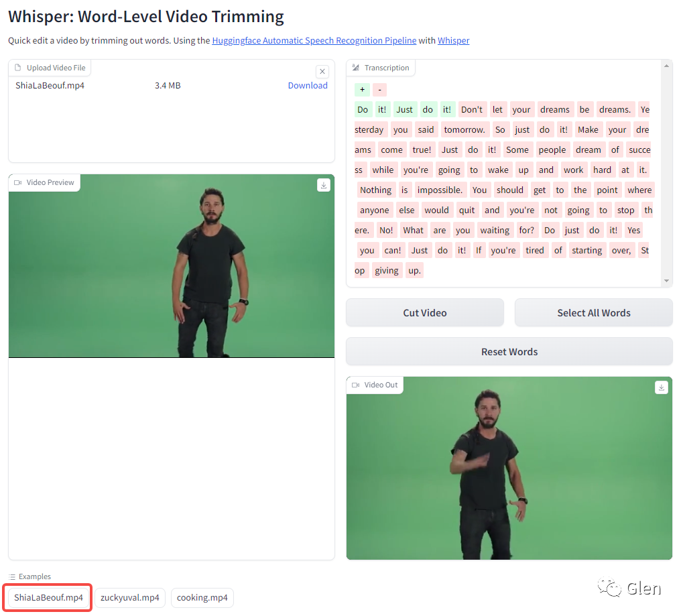The width and height of the screenshot is (683, 616).
Task: Toggle the word "else" in transcription
Action: (x=406, y=210)
